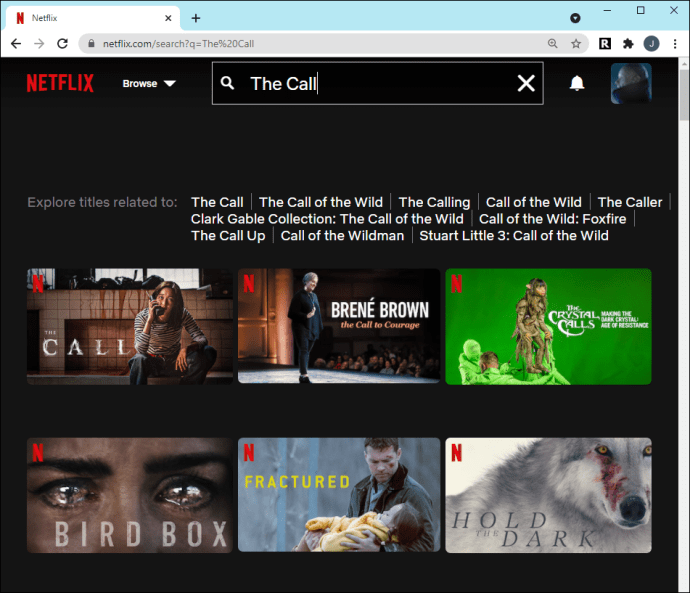Click the Netflix logo

coord(60,83)
